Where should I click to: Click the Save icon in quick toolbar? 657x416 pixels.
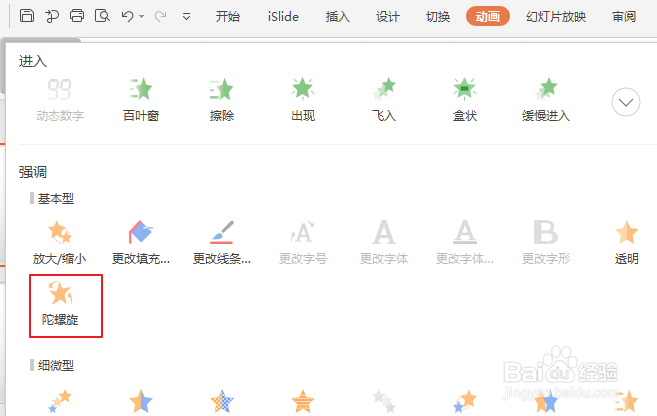(27, 16)
